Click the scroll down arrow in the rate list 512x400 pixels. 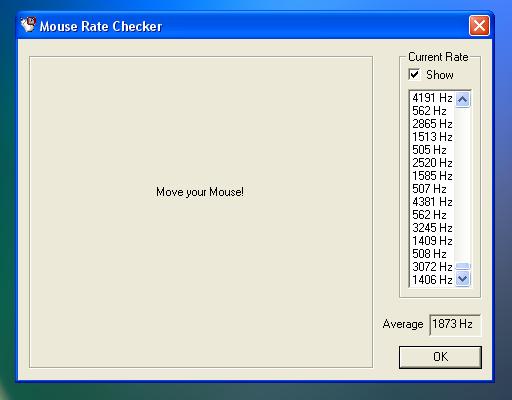463,278
